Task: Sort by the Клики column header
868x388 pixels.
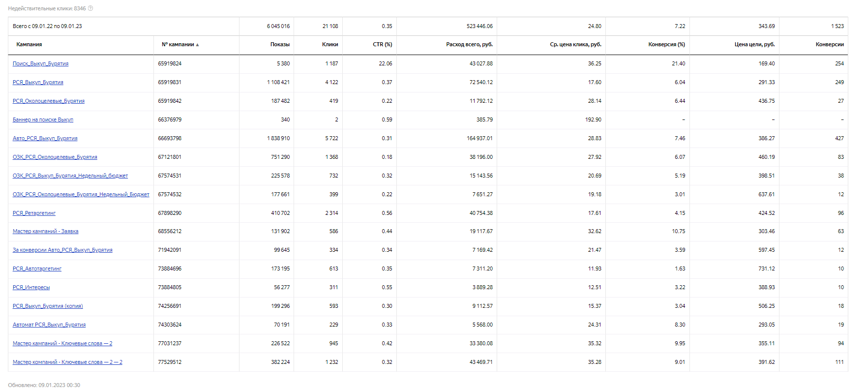Action: (x=330, y=44)
